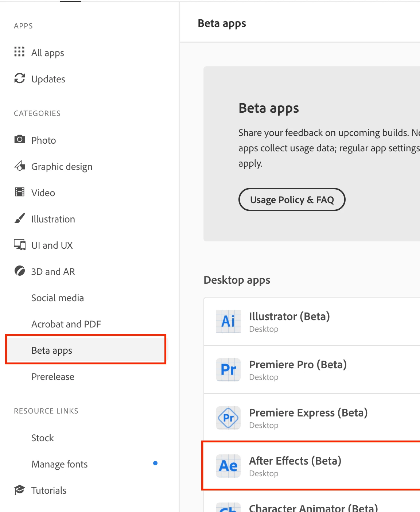Click the Updates refresh icon
The height and width of the screenshot is (512, 420).
pos(20,78)
